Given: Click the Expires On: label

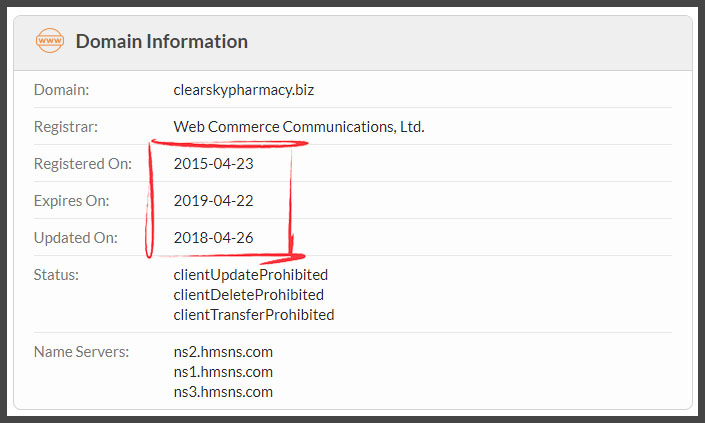Looking at the screenshot, I should pyautogui.click(x=72, y=201).
